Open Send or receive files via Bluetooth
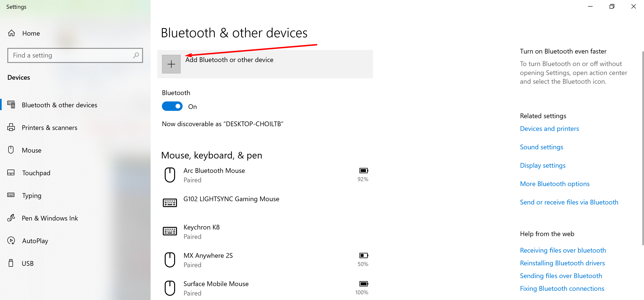644x300 pixels. [x=569, y=202]
